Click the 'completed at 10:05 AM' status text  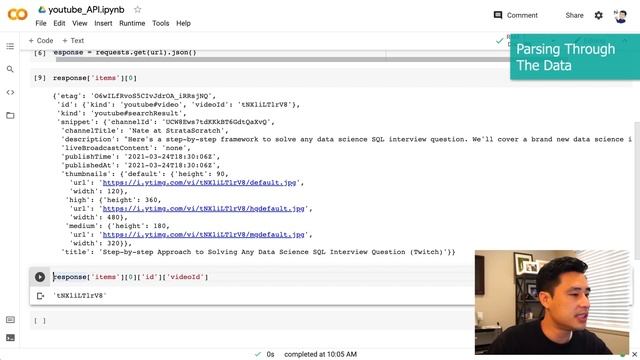[x=320, y=354]
